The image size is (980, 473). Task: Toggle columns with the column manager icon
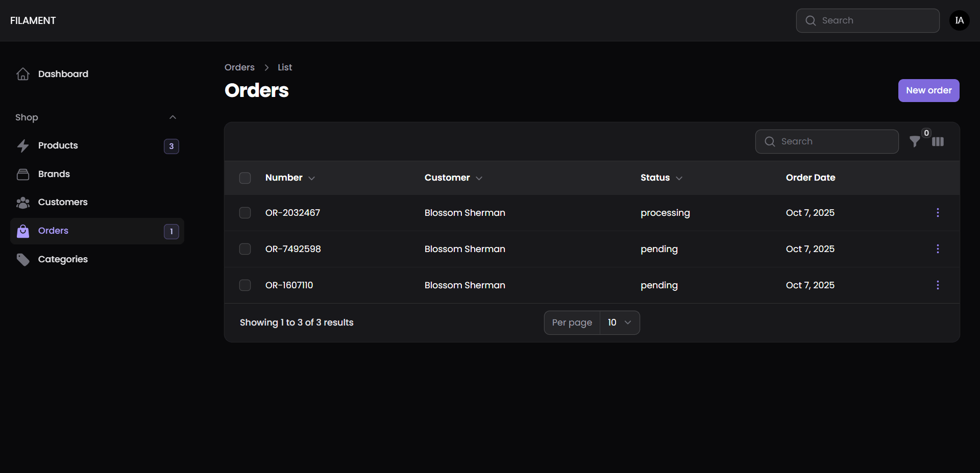coord(938,142)
